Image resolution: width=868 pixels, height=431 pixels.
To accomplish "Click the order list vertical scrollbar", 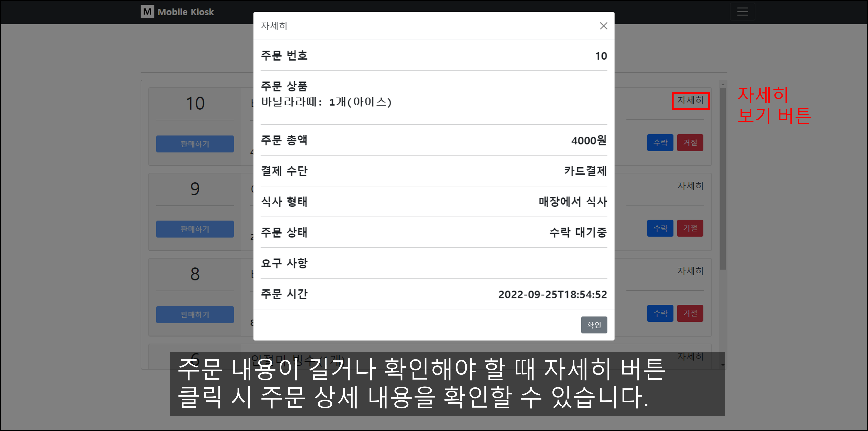I will [x=723, y=179].
